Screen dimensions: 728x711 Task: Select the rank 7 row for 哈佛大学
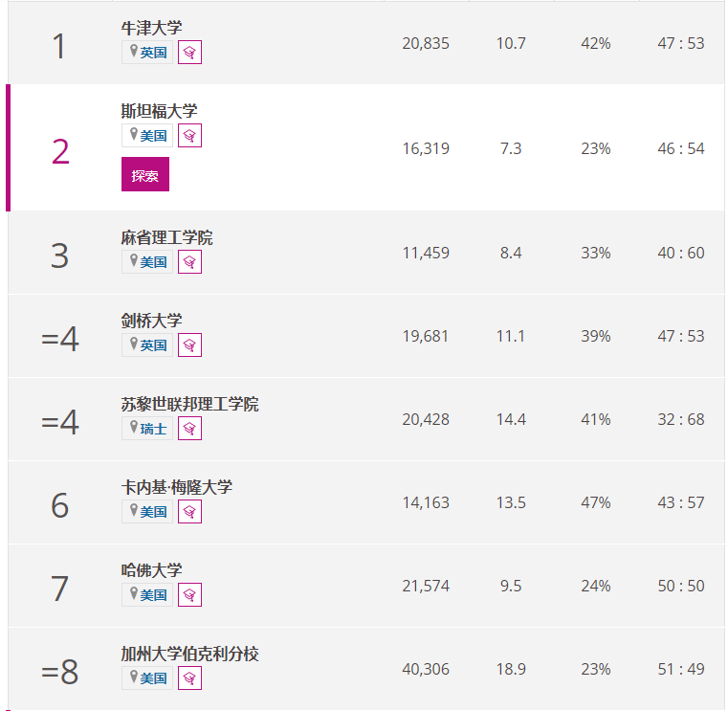[366, 586]
